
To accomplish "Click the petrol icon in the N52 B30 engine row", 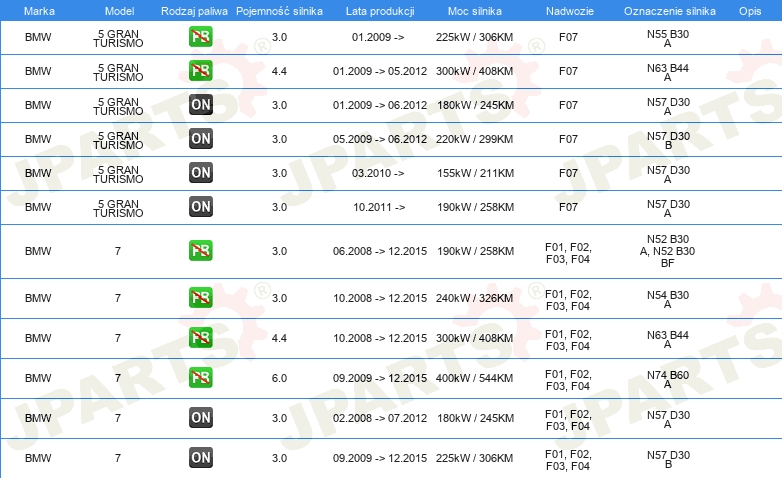I will pos(200,250).
